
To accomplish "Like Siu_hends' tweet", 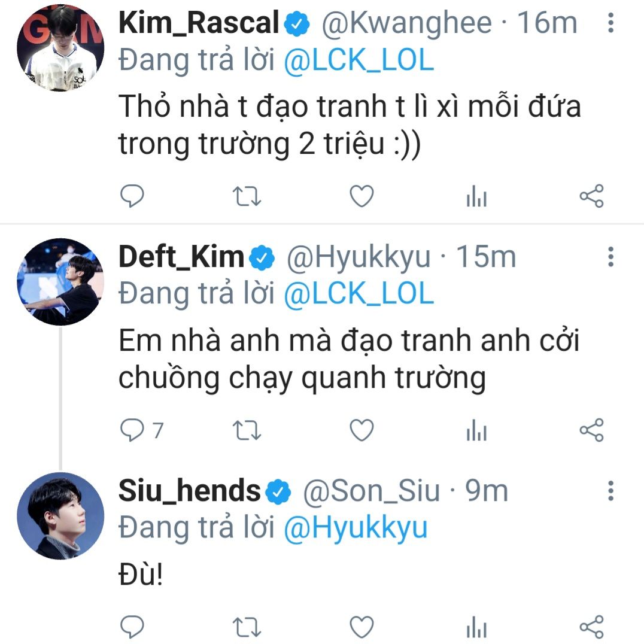I will [x=361, y=627].
